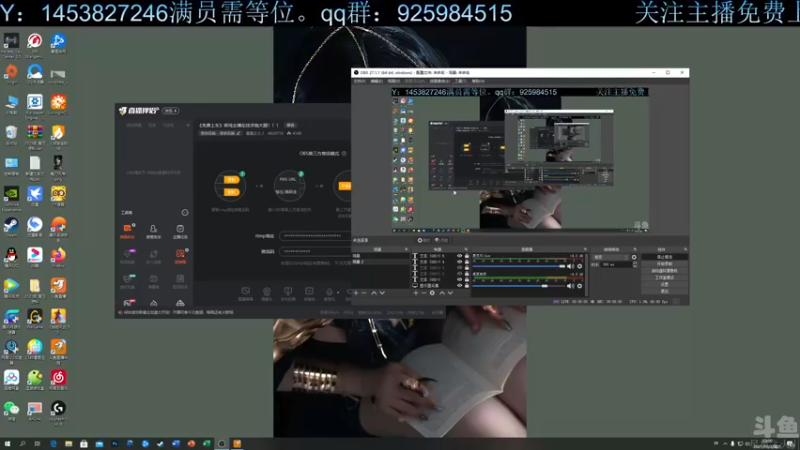Open the scene transition type dropdown
This screenshot has height=450, width=800.
pos(611,257)
